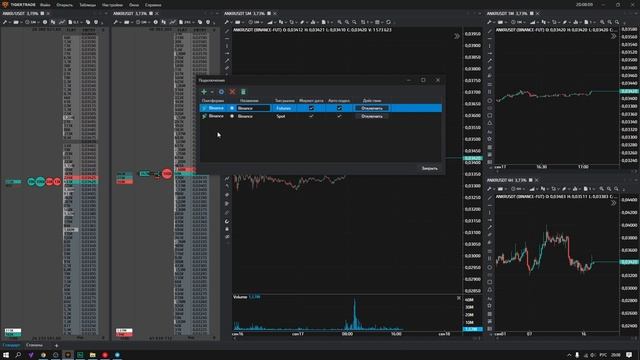Viewport: 640px width, 360px height.
Task: Toggle link-group square on the 1H chart tab
Action: coord(530,180)
